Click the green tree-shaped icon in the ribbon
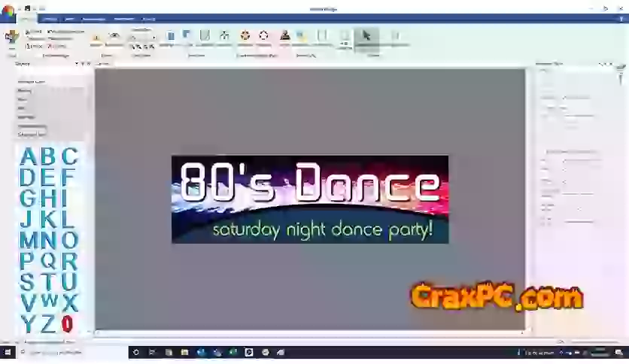This screenshot has width=629, height=364. 225,35
